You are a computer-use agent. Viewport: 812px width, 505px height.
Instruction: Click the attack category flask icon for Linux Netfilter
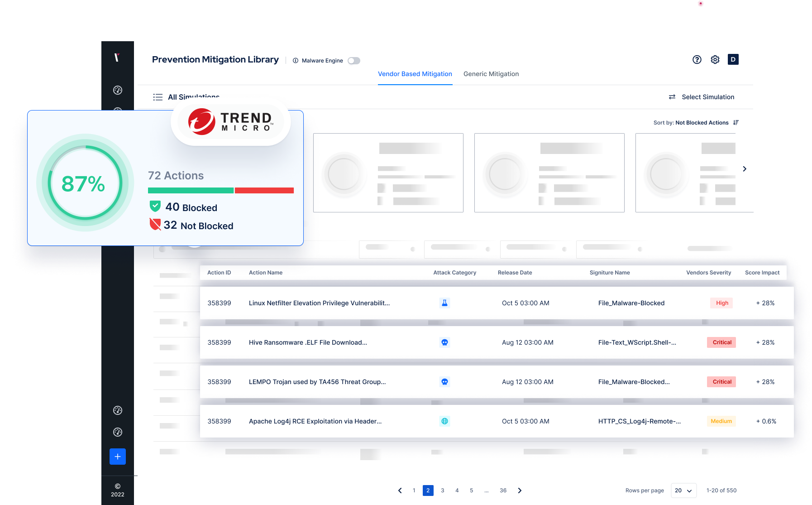[x=445, y=303]
